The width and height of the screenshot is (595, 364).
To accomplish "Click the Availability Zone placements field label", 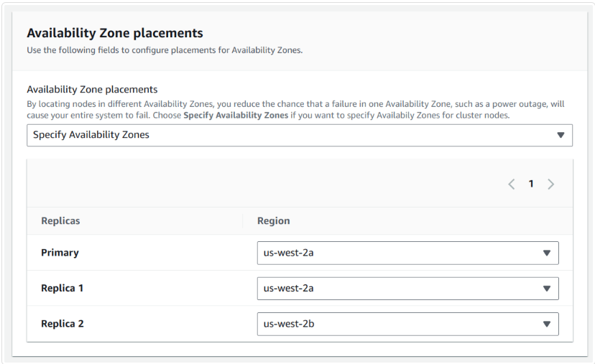I will [x=92, y=90].
